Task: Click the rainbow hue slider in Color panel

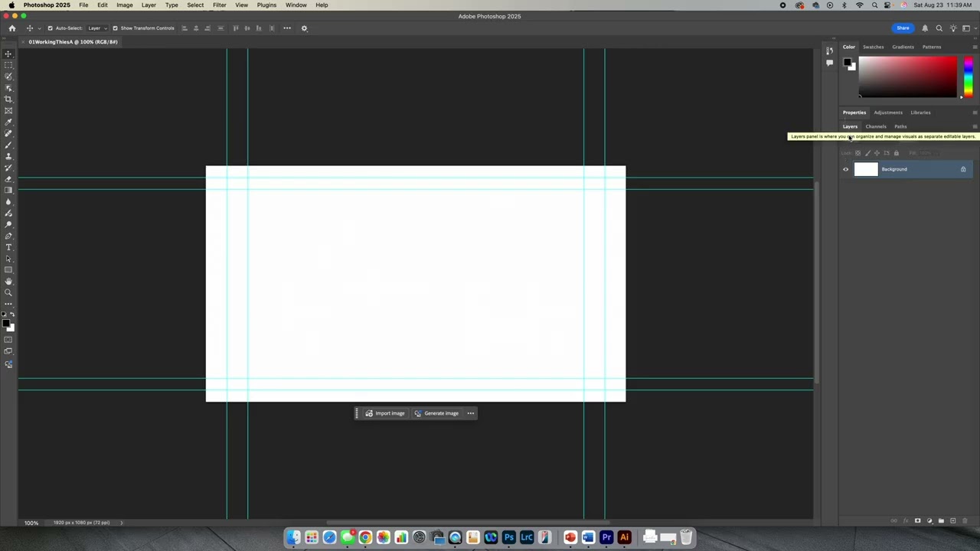Action: click(968, 77)
